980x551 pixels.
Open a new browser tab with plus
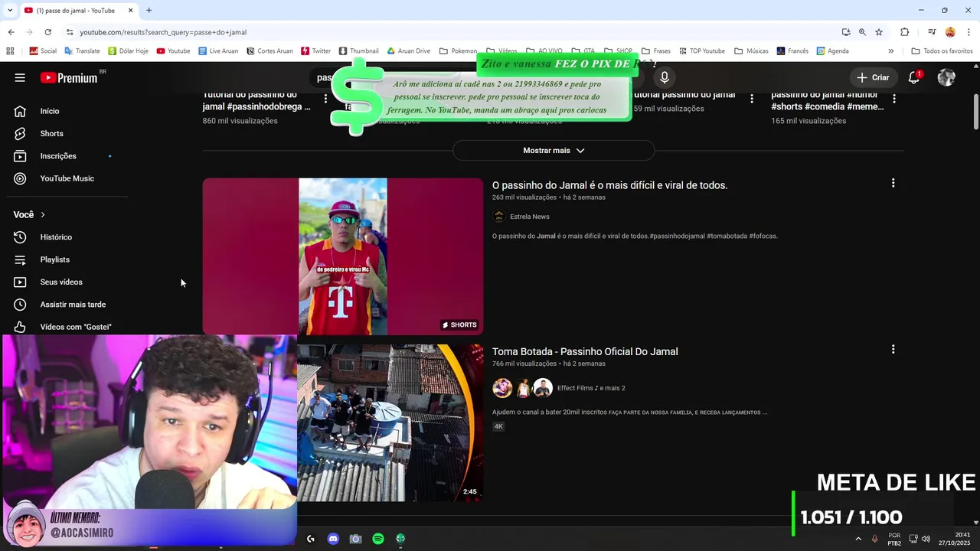click(x=149, y=10)
